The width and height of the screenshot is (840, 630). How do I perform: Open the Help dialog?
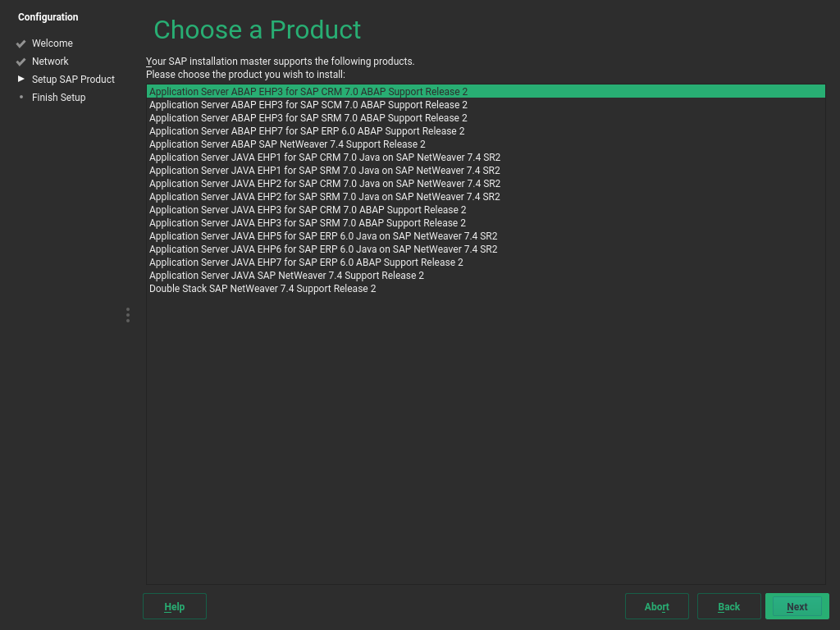(174, 606)
